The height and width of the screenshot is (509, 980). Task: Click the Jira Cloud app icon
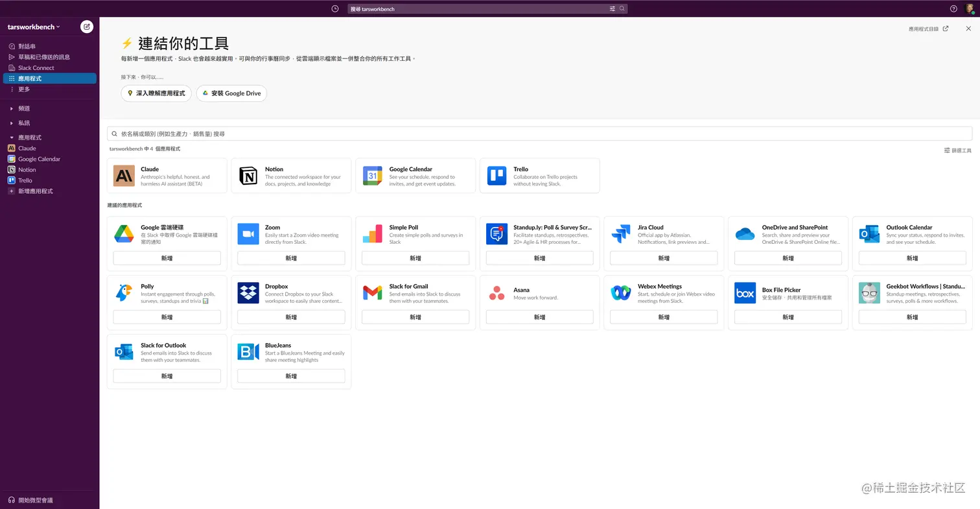point(621,234)
